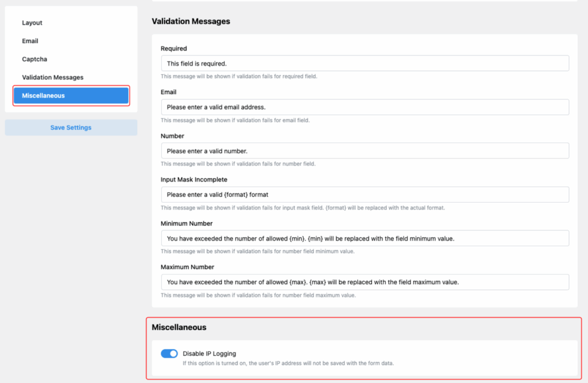
Task: Open the Layout settings section
Action: pos(32,23)
